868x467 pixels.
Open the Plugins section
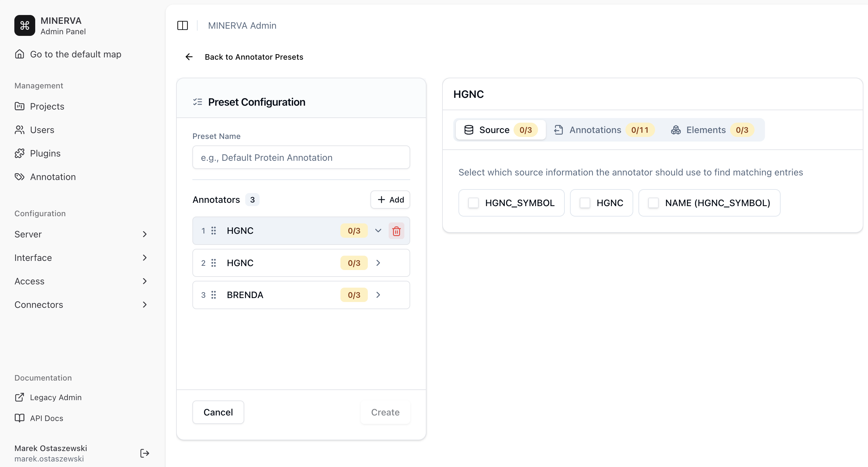point(45,153)
